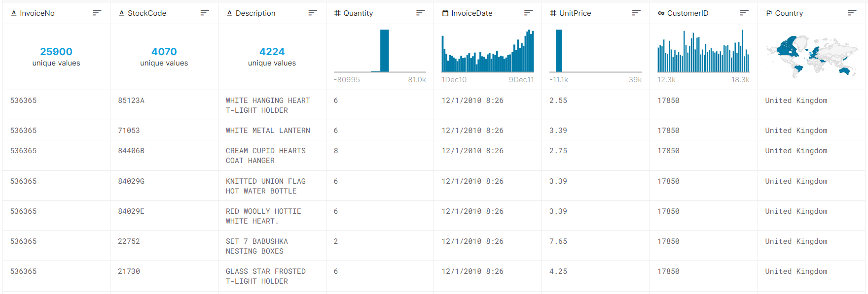The image size is (868, 294).
Task: Click the UnitPrice column sort icon
Action: tap(636, 13)
